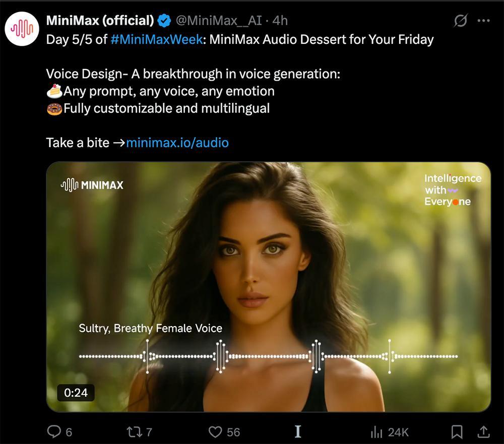Open the #MiniMaxWeek hashtag

click(x=156, y=39)
